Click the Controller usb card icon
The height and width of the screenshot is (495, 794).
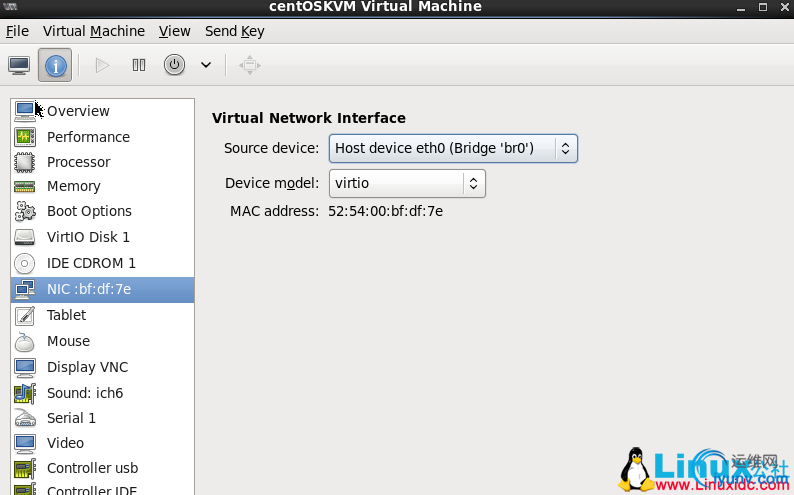(x=25, y=468)
